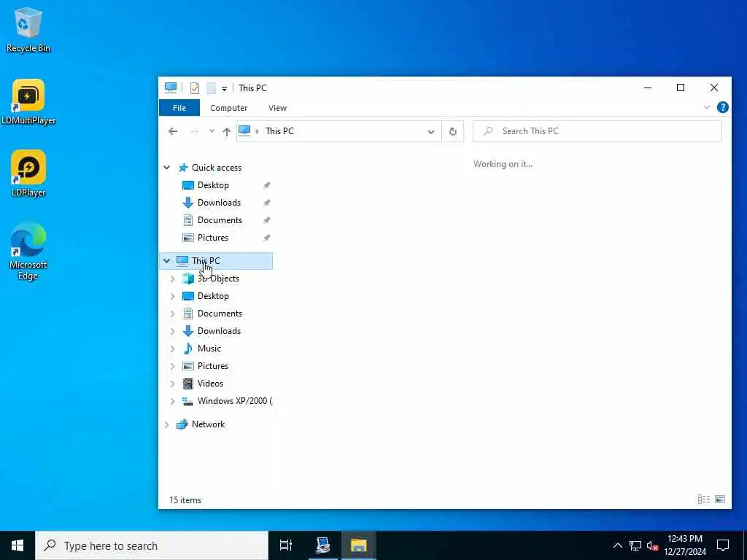
Task: Open the Recent locations dropdown arrow
Action: pyautogui.click(x=212, y=131)
